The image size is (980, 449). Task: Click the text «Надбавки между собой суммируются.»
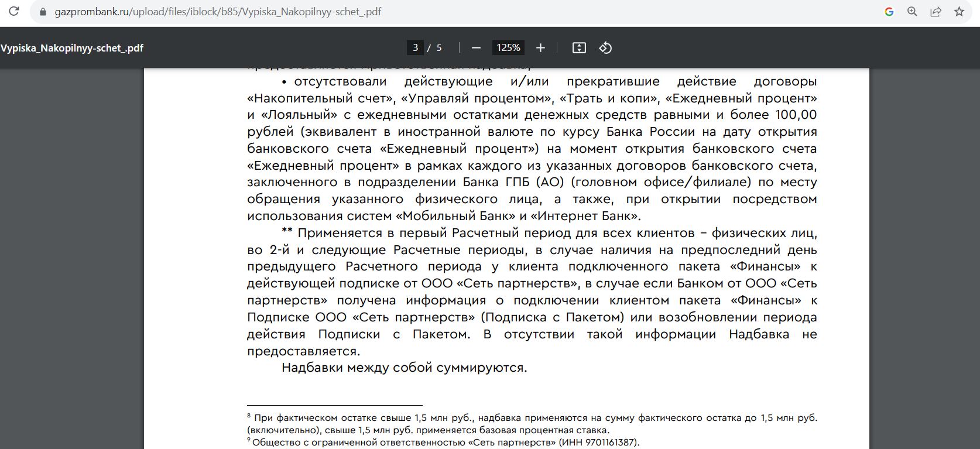405,368
